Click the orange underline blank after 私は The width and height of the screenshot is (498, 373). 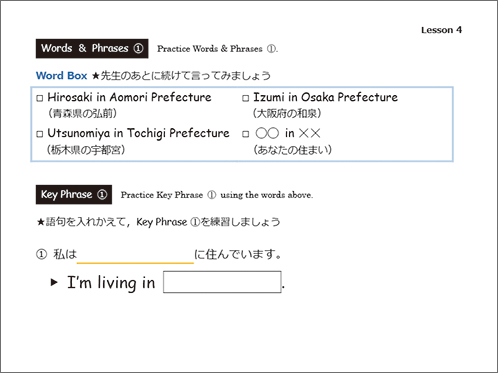pyautogui.click(x=135, y=263)
